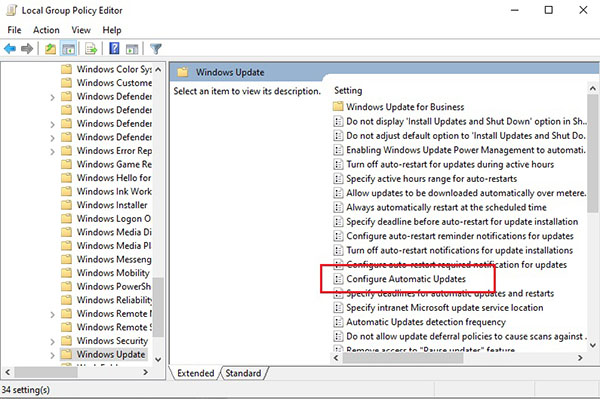Click tree pane scroll down arrow
Screen dimensions: 600x399
(x=158, y=359)
